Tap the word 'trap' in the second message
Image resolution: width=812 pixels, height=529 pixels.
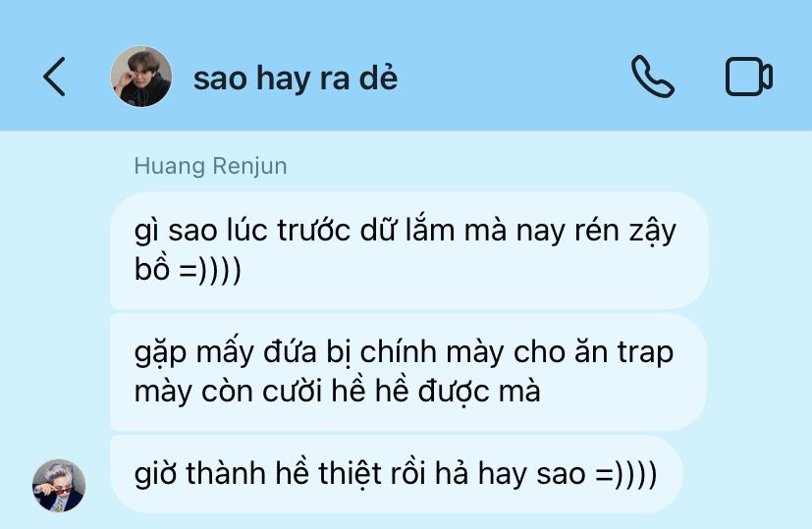click(645, 353)
